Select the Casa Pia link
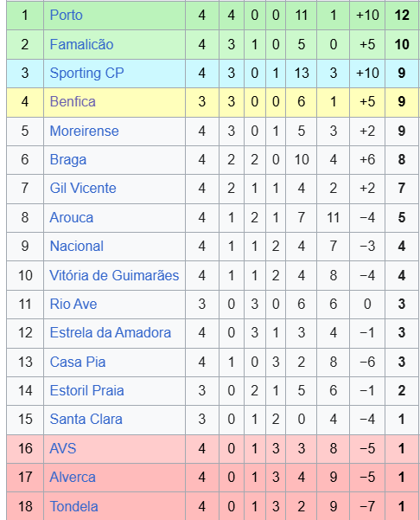This screenshot has height=520, width=420. (x=78, y=362)
